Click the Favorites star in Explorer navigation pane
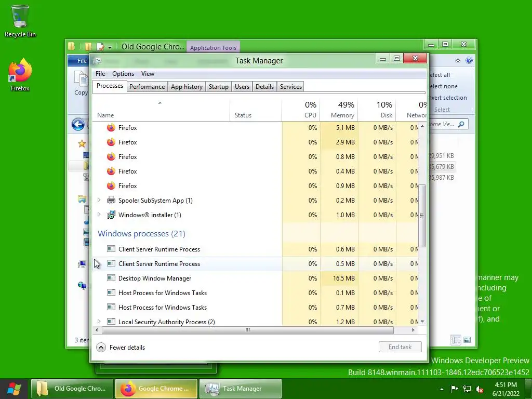The image size is (532, 399). pyautogui.click(x=82, y=143)
